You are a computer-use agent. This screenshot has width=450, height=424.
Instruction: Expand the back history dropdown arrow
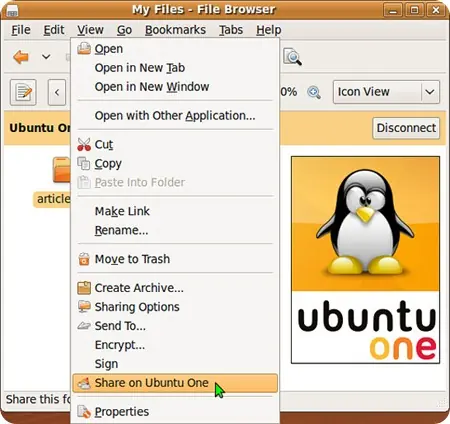[46, 57]
